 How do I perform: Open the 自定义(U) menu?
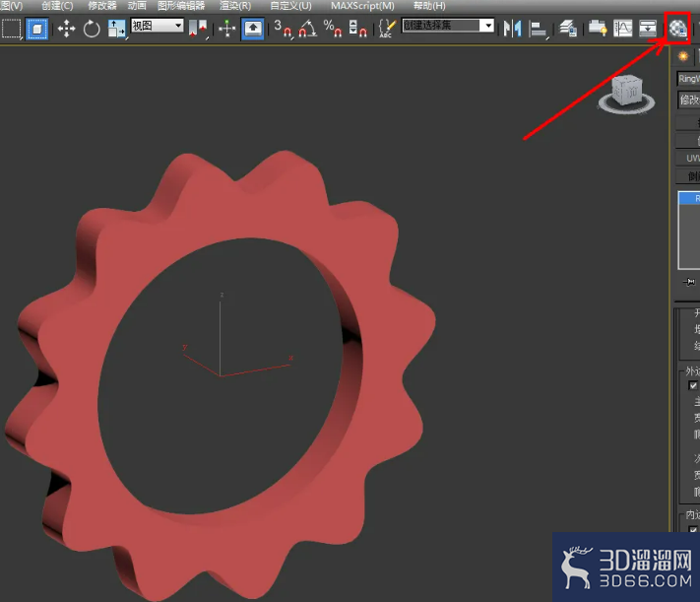click(291, 6)
